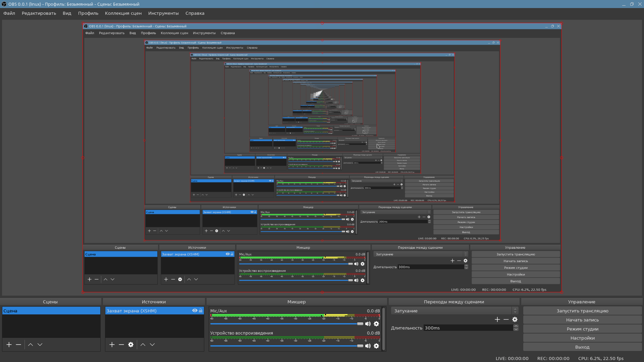Click Начать запись button

582,320
